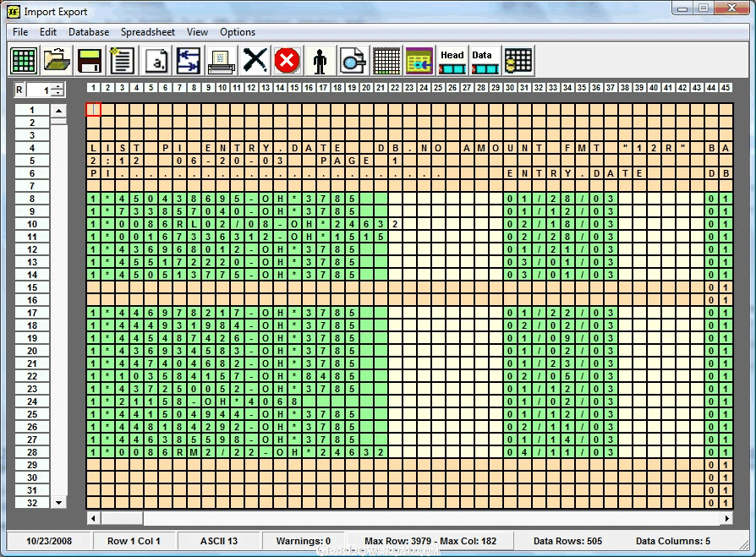This screenshot has height=557, width=756.
Task: Select row header 8
Action: click(32, 199)
